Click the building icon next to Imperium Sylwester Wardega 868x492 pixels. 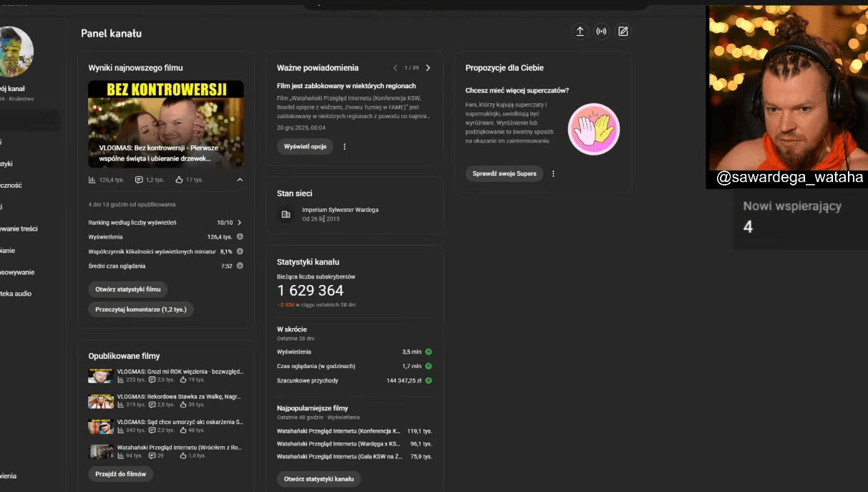[x=286, y=214]
